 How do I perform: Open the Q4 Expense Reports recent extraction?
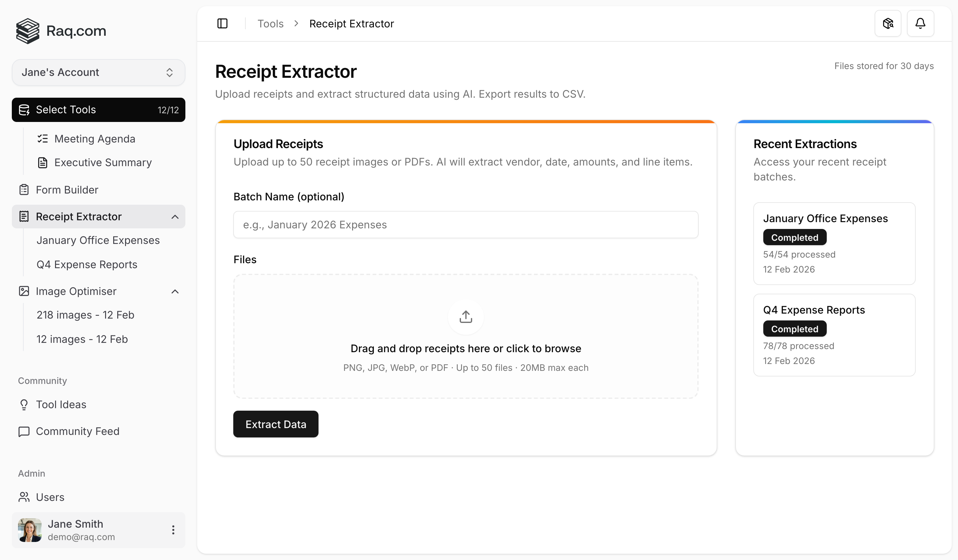834,335
